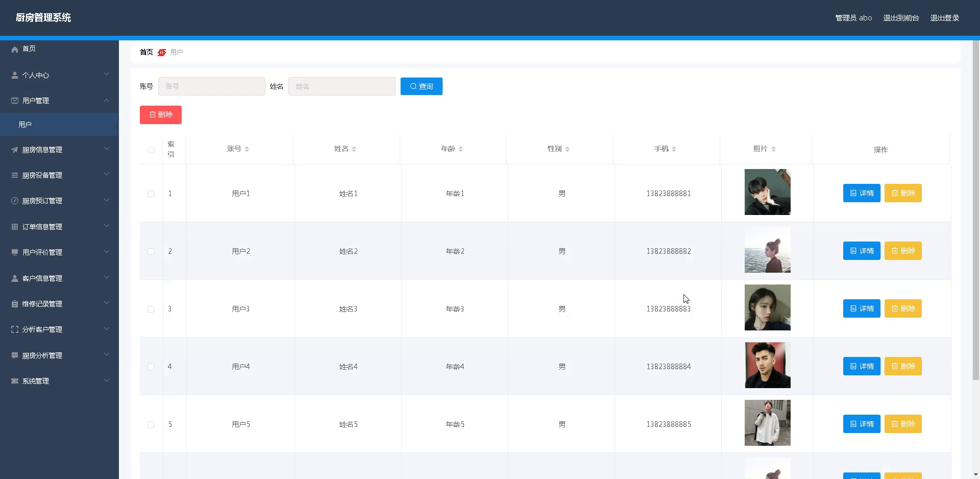The height and width of the screenshot is (479, 980).
Task: Sort by 照片 column arrows
Action: 774,149
